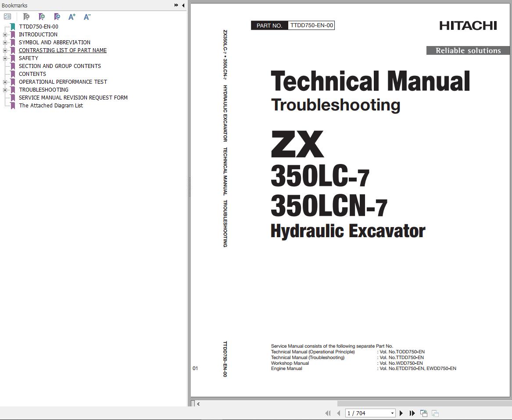Click the 'Technical Manual' heading text
The height and width of the screenshot is (420, 512).
tap(370, 81)
